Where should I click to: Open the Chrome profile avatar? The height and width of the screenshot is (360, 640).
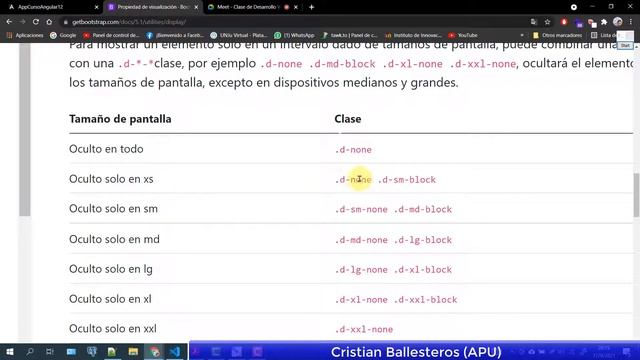[x=618, y=22]
